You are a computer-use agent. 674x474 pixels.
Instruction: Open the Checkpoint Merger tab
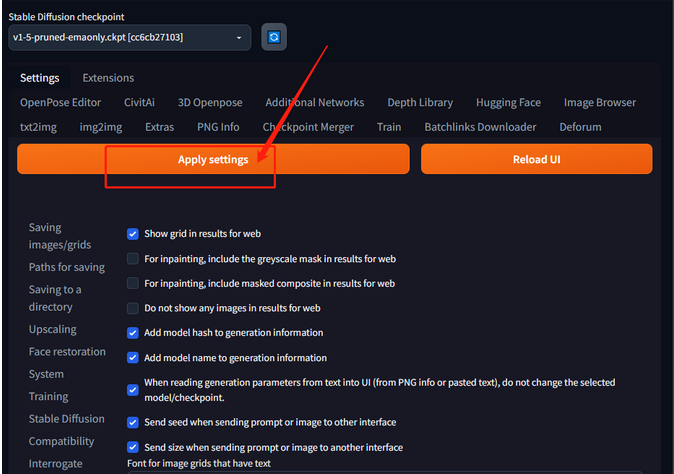pos(308,127)
